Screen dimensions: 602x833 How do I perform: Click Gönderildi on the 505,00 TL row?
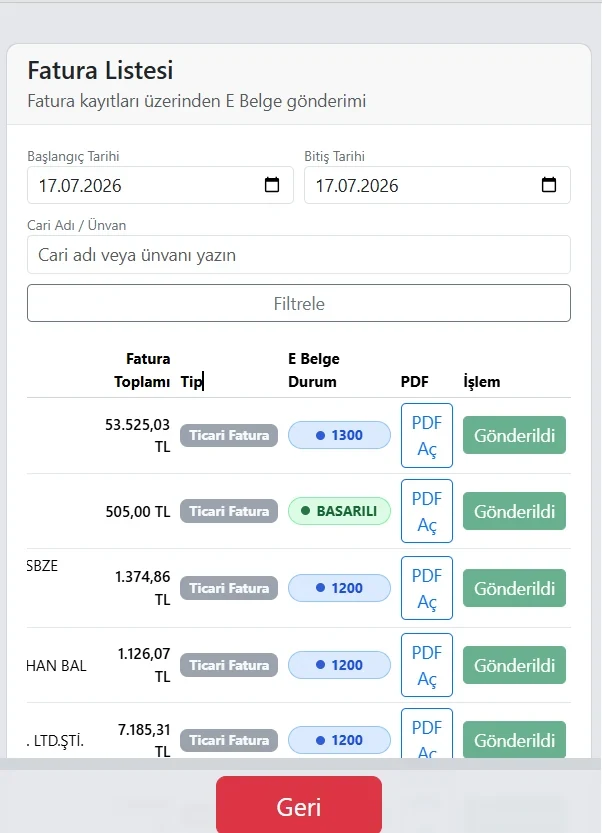point(514,511)
